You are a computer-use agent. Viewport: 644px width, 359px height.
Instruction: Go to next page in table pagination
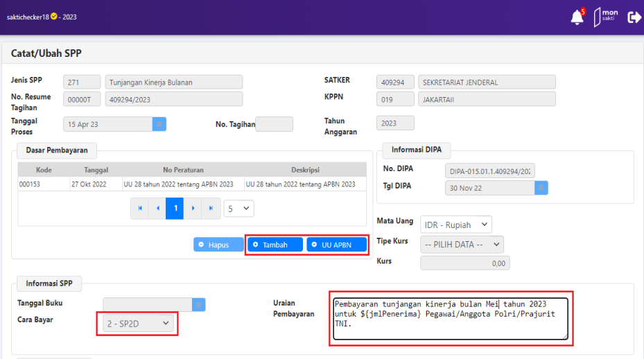coord(193,208)
